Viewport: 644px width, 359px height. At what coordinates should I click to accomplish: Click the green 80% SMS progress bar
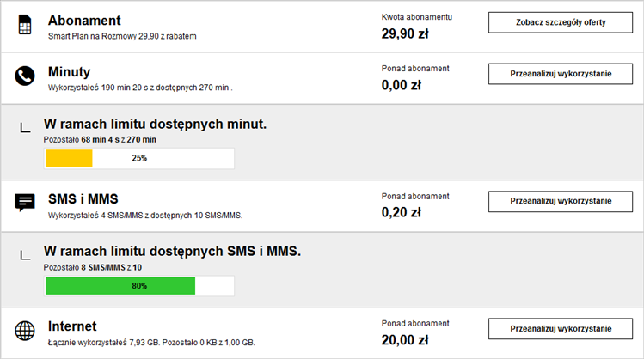tap(138, 286)
